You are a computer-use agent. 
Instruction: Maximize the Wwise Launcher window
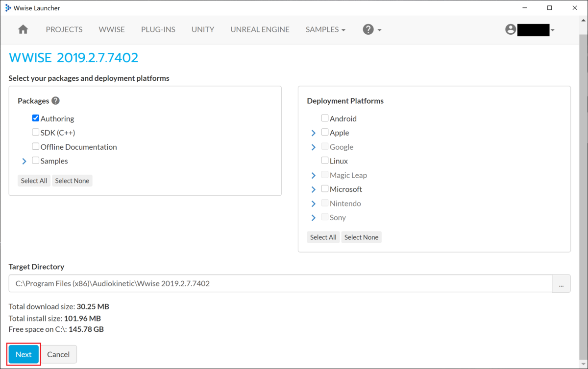549,8
